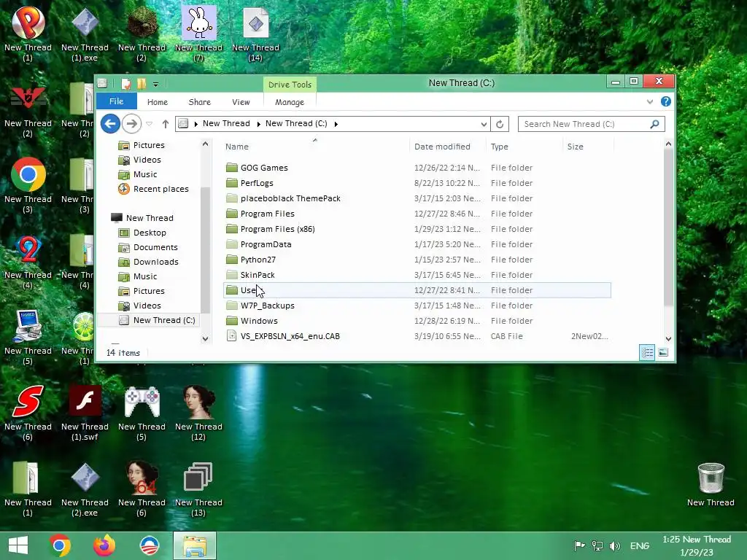Click the navigation pane scroll-up arrow
Viewport: 747px width, 560px height.
[x=205, y=144]
